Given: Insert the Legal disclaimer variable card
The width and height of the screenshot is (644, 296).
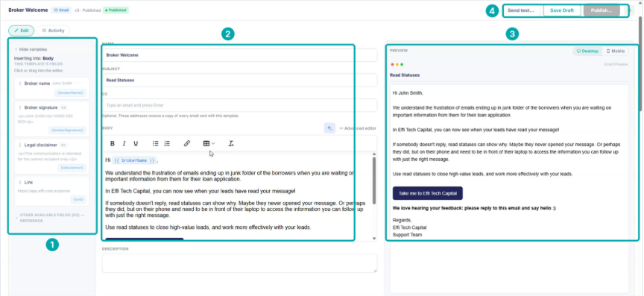Looking at the screenshot, I should click(x=51, y=157).
